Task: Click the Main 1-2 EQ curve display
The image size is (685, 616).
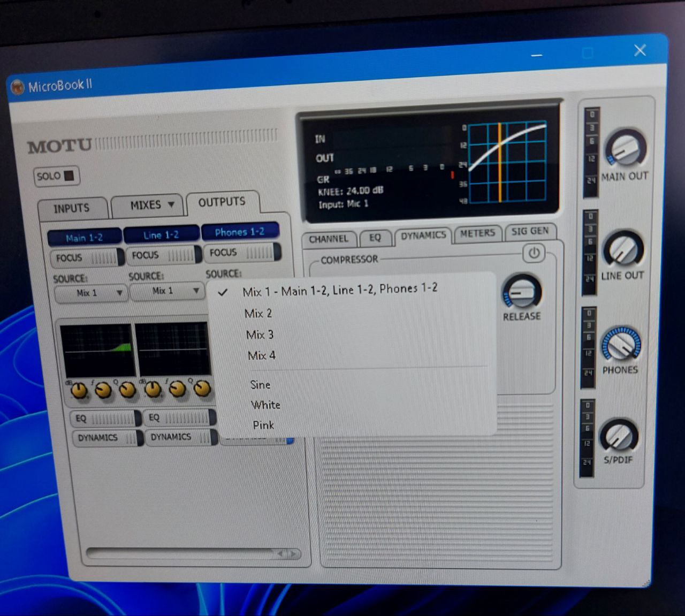Action: (x=97, y=349)
